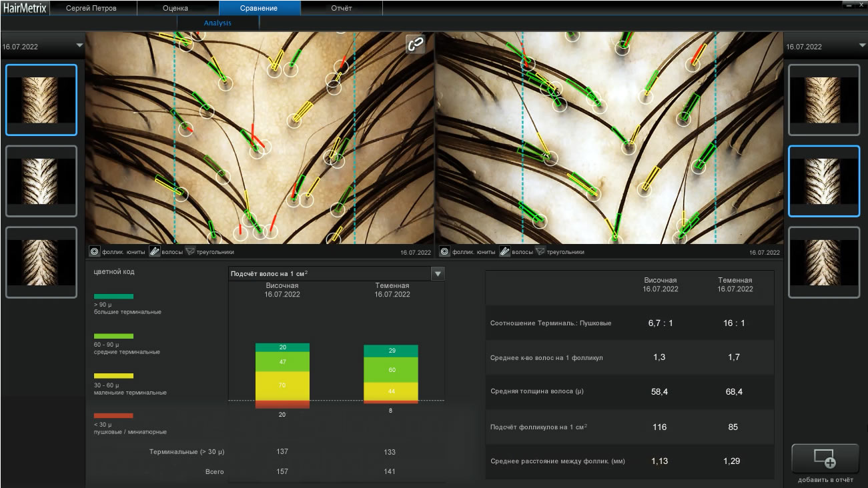Click the HairMetrix logo

point(24,8)
